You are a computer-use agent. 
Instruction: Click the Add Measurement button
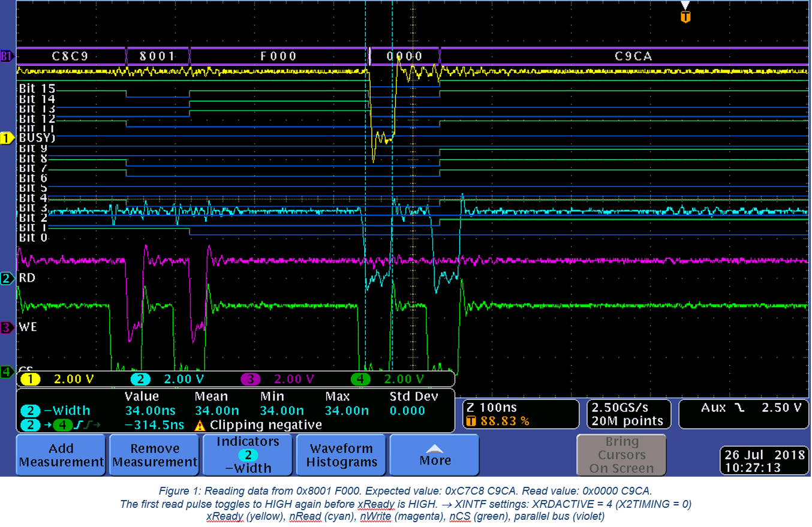pos(60,455)
